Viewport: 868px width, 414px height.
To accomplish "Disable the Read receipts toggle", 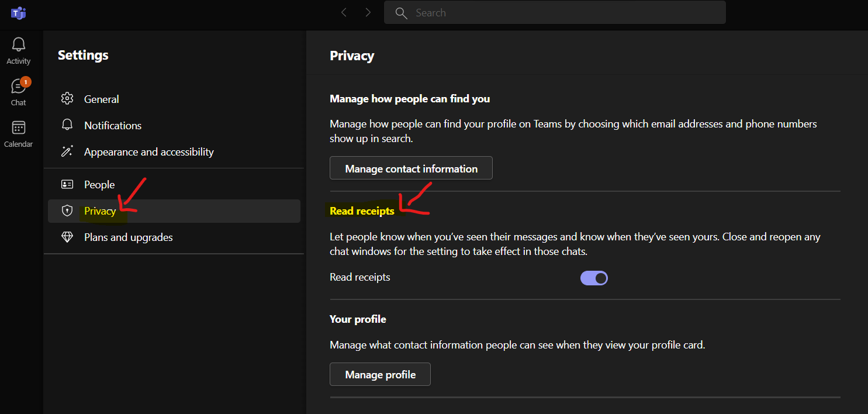I will [x=594, y=277].
